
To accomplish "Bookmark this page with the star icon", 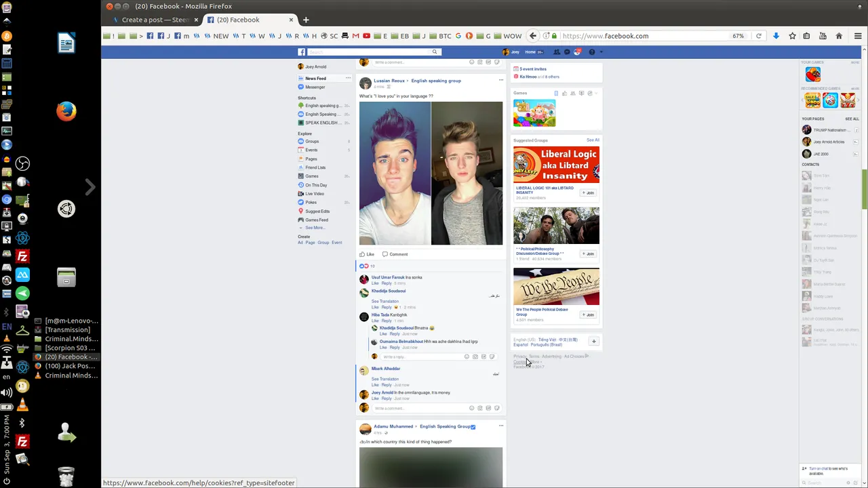I will [792, 36].
